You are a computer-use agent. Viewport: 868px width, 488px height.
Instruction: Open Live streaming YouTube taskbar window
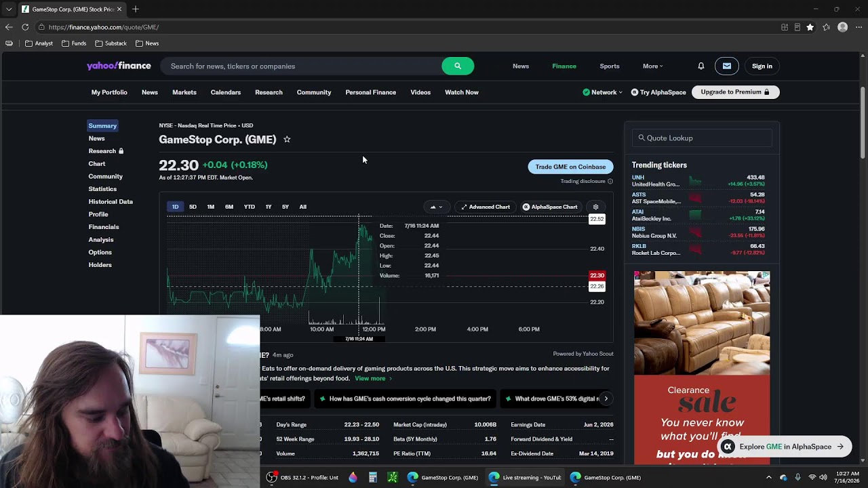(525, 477)
